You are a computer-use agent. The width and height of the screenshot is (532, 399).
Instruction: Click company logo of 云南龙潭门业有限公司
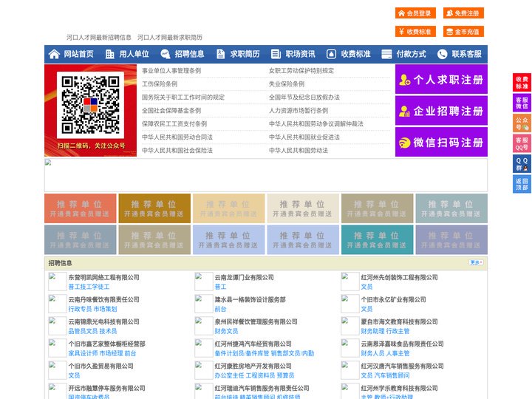click(204, 282)
